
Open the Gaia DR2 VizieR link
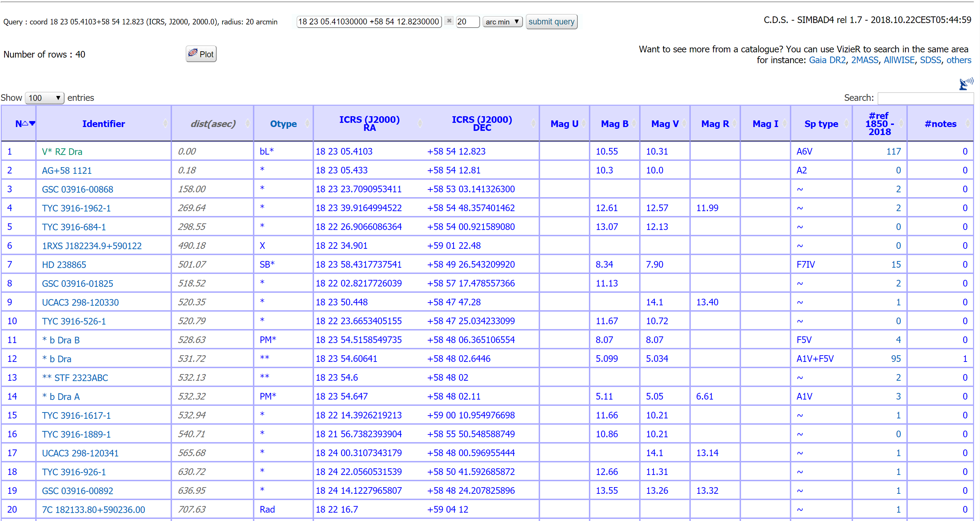[827, 60]
